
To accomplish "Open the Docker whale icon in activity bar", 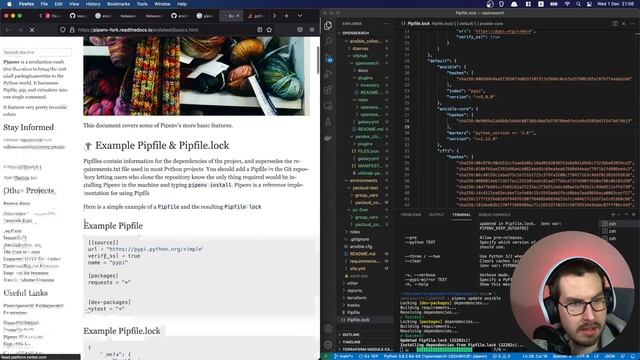I will tap(328, 138).
